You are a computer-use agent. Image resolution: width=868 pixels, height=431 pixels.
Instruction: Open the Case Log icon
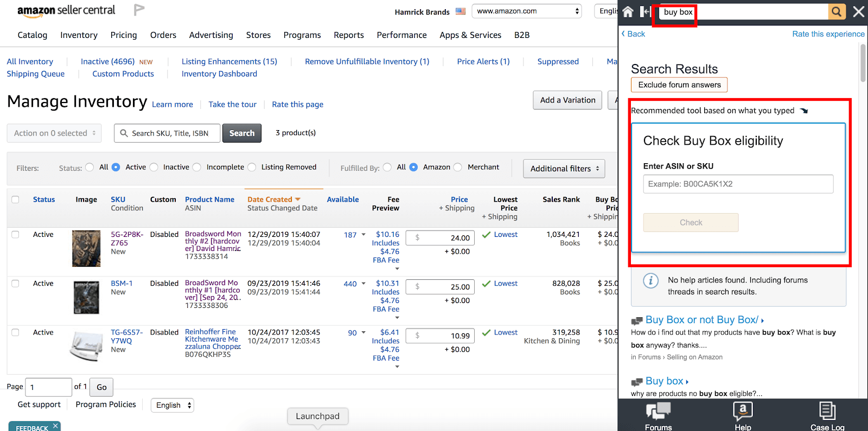827,416
